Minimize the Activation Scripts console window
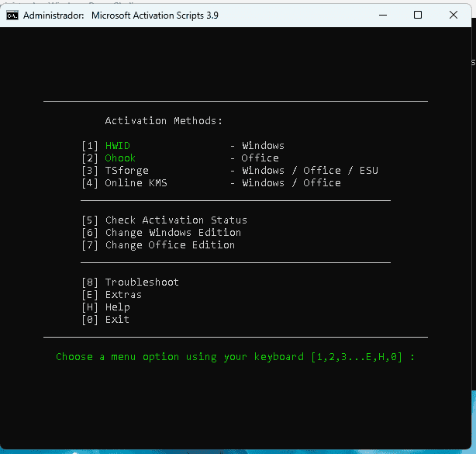This screenshot has height=454, width=476. [x=383, y=15]
